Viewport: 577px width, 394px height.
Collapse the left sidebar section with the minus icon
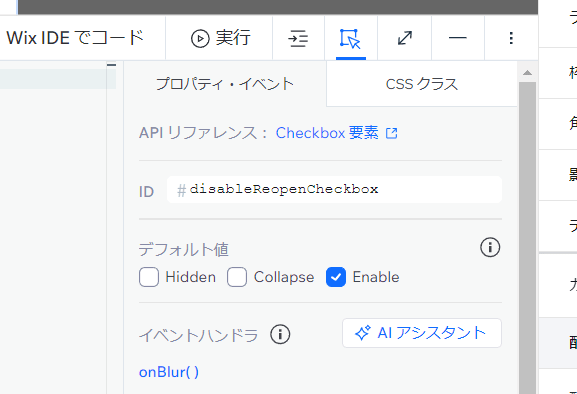(x=111, y=65)
